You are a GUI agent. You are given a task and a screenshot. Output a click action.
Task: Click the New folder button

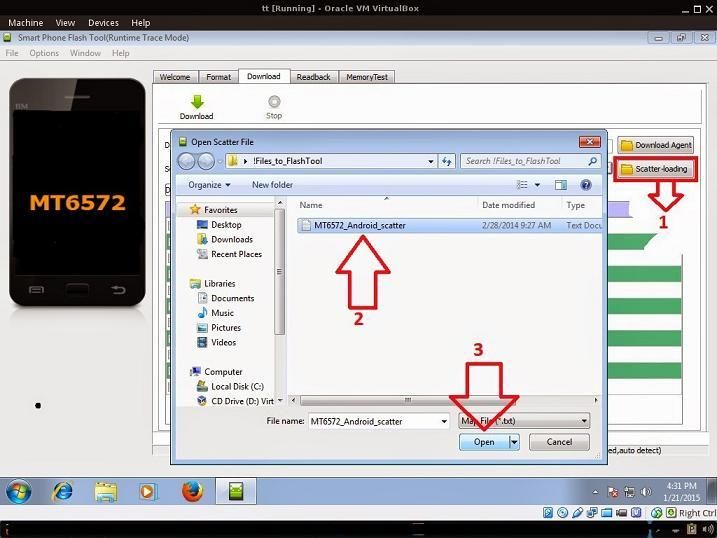273,185
